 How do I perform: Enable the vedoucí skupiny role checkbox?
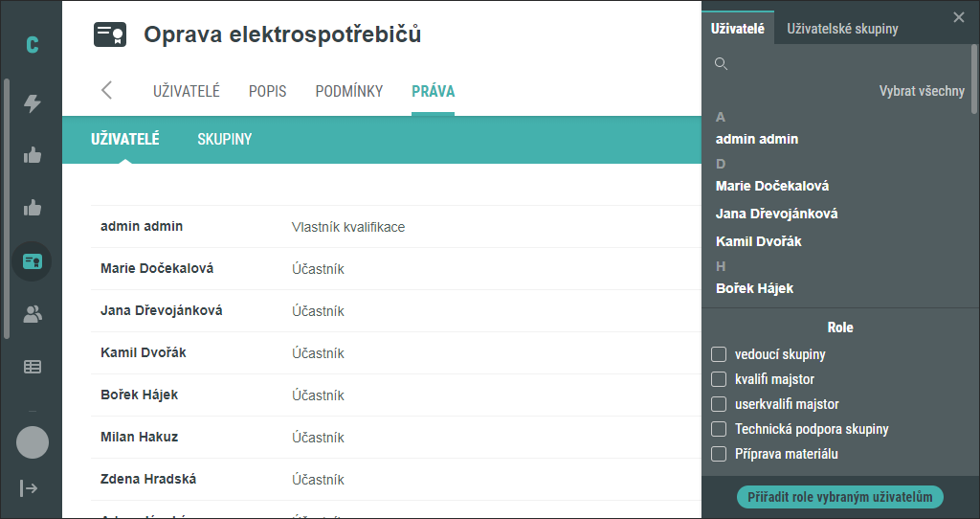point(719,354)
